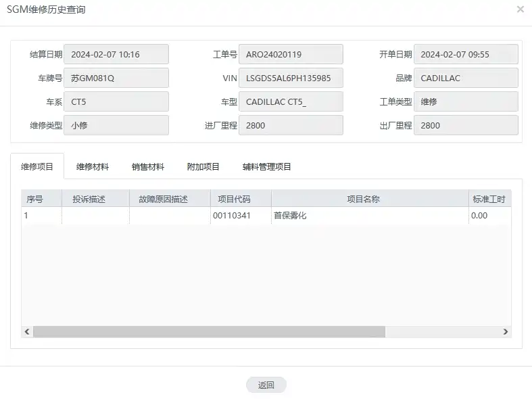Select the table row with code 00110341

coord(266,216)
